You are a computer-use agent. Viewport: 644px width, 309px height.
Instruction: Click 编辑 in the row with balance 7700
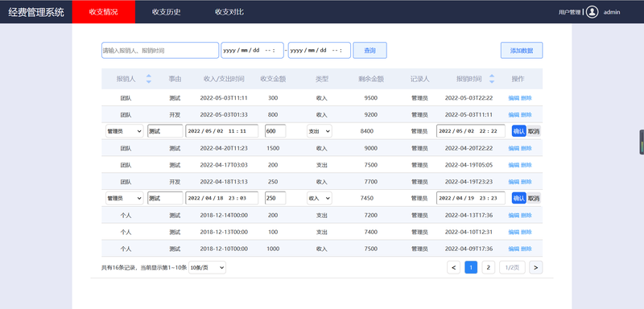514,182
